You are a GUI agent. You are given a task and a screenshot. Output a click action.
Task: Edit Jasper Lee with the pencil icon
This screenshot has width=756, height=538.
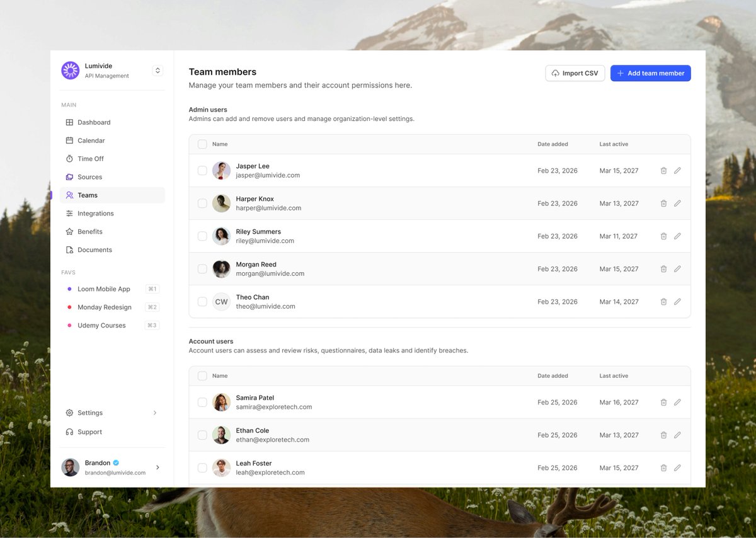[x=677, y=171]
